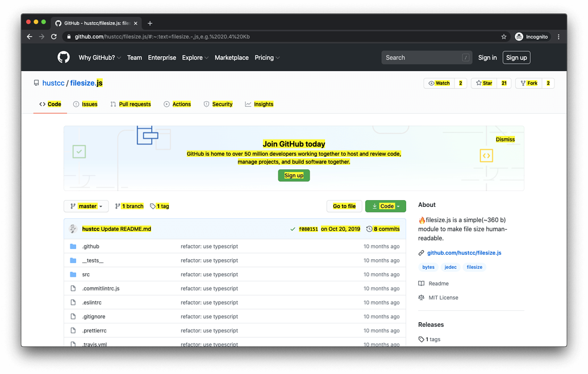The height and width of the screenshot is (374, 588).
Task: Go back with browser back arrow
Action: click(x=30, y=37)
